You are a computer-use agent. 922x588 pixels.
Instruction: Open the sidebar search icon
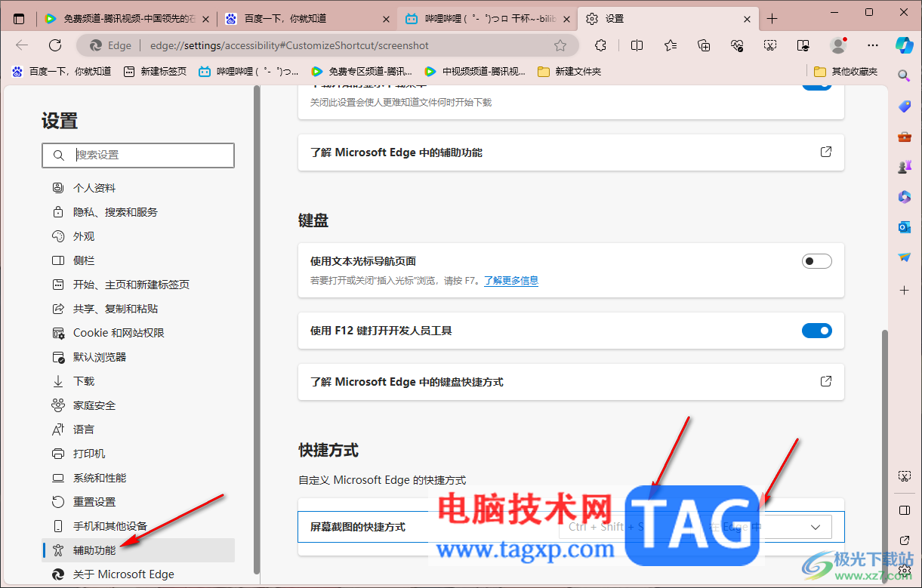click(x=904, y=75)
